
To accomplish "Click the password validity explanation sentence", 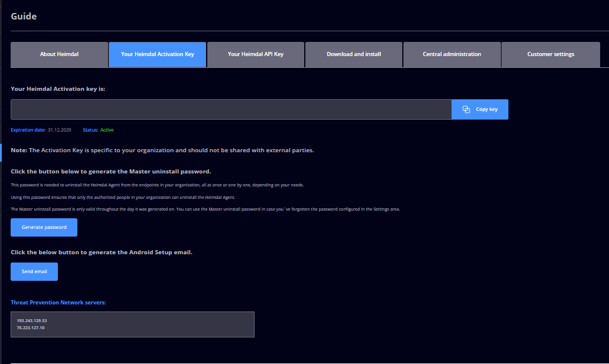I will point(206,209).
